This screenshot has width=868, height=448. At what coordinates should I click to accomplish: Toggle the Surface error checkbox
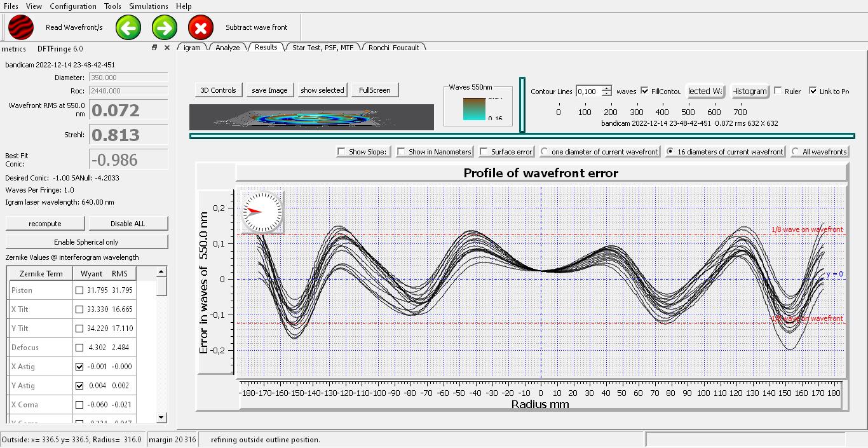(x=484, y=152)
